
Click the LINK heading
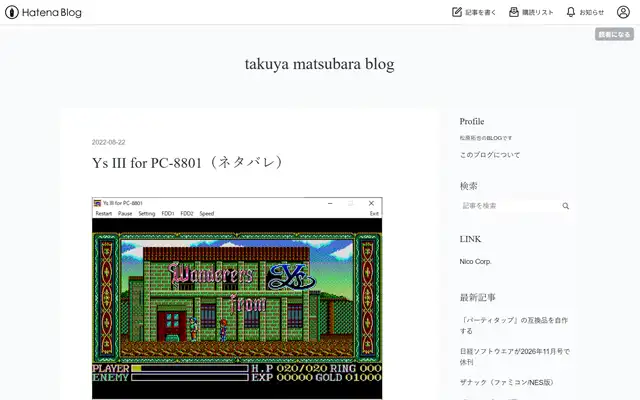coord(470,239)
